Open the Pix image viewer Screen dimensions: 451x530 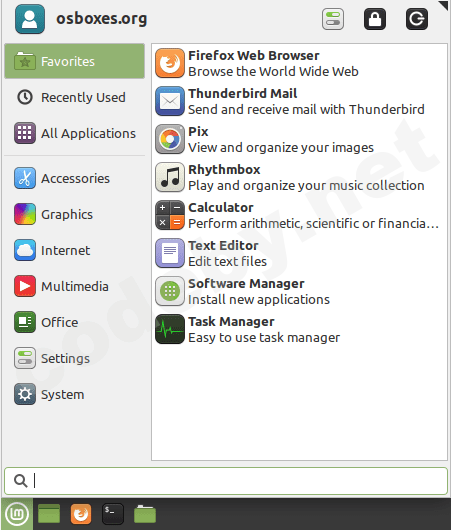[x=299, y=139]
